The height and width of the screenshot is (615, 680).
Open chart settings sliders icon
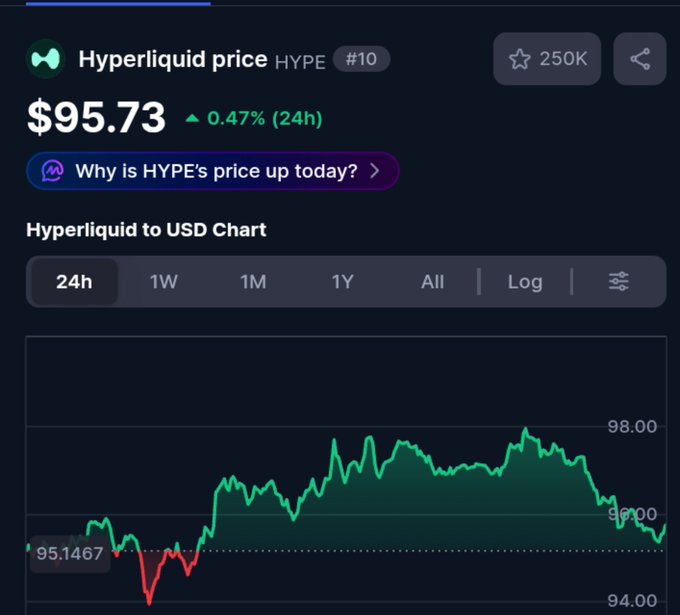618,281
